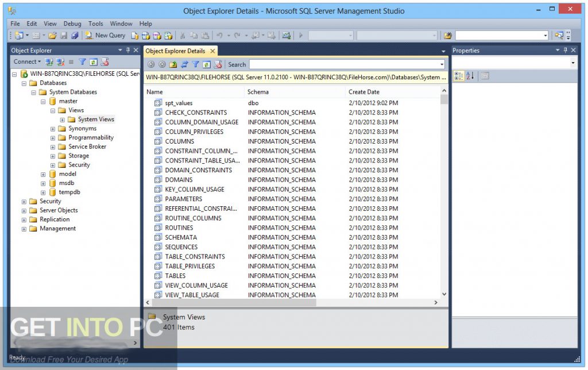Image resolution: width=588 pixels, height=370 pixels.
Task: Click the Back arrow in Object Explorer Details
Action: tap(151, 64)
